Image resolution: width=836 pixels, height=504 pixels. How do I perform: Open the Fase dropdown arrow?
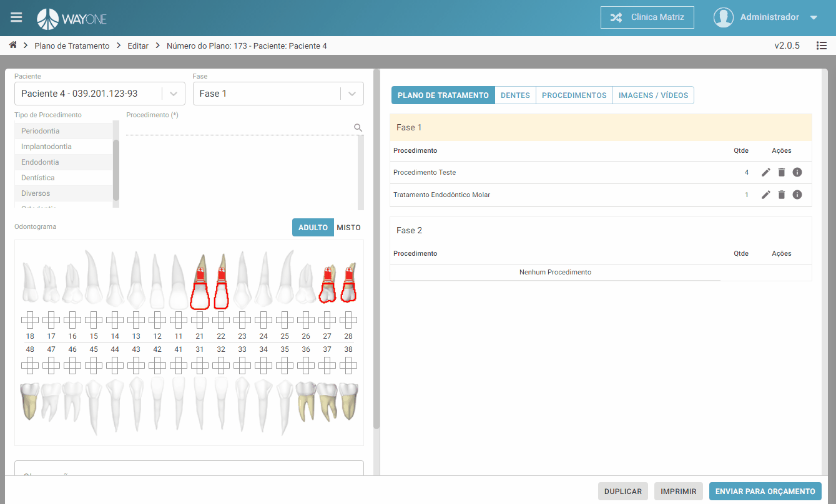352,94
